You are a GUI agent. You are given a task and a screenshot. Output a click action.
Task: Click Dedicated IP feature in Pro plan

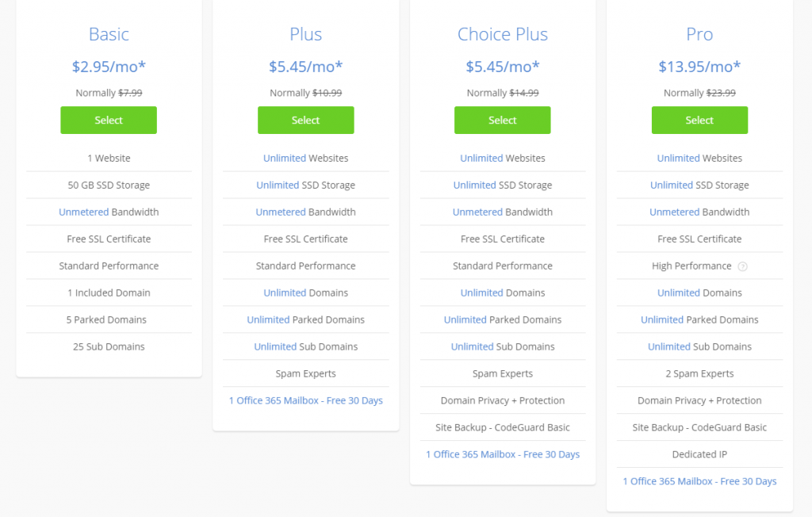coord(699,454)
